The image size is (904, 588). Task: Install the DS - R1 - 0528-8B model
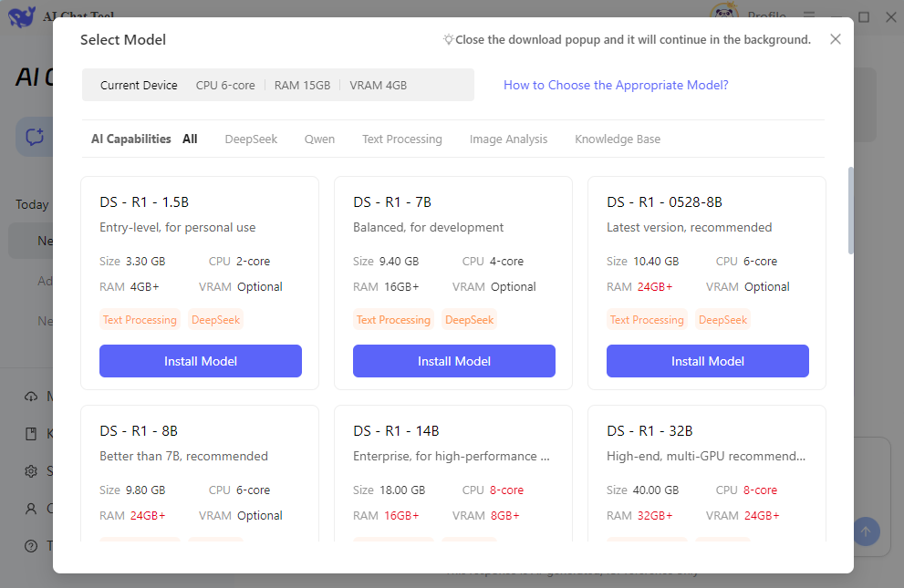(x=708, y=361)
